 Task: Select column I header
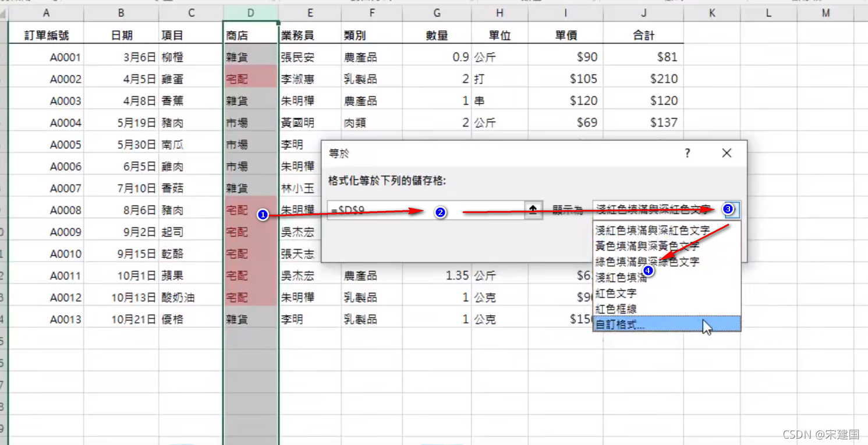[566, 13]
